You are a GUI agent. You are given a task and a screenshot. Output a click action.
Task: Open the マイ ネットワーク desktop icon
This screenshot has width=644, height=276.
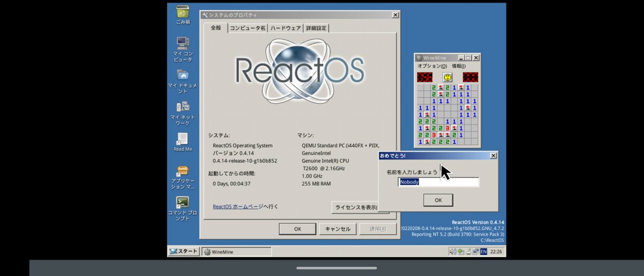pos(182,113)
